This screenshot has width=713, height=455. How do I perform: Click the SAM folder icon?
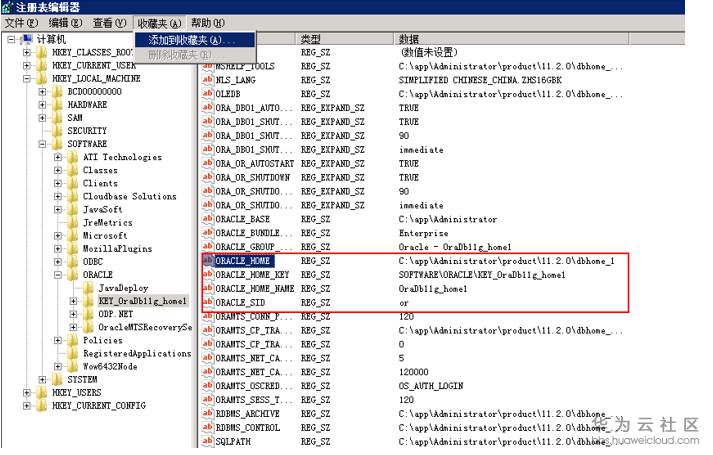click(57, 118)
